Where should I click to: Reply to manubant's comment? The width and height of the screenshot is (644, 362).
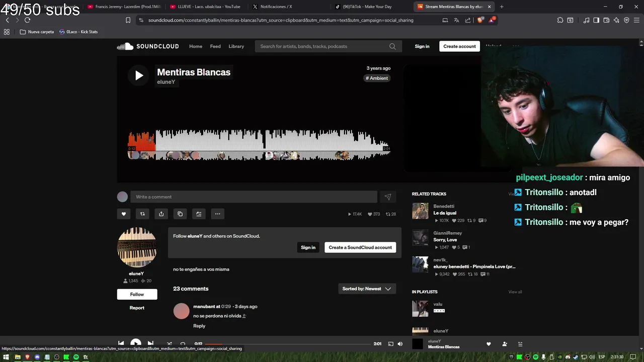(x=199, y=326)
